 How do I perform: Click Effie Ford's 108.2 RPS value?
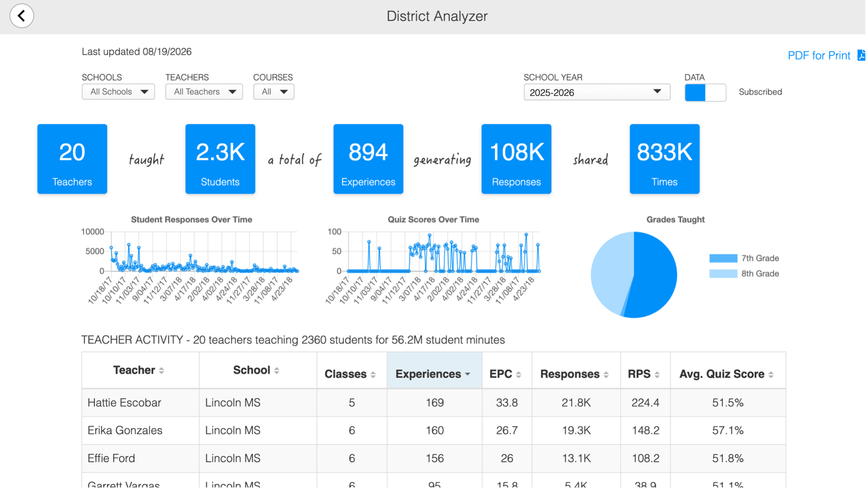pyautogui.click(x=645, y=458)
